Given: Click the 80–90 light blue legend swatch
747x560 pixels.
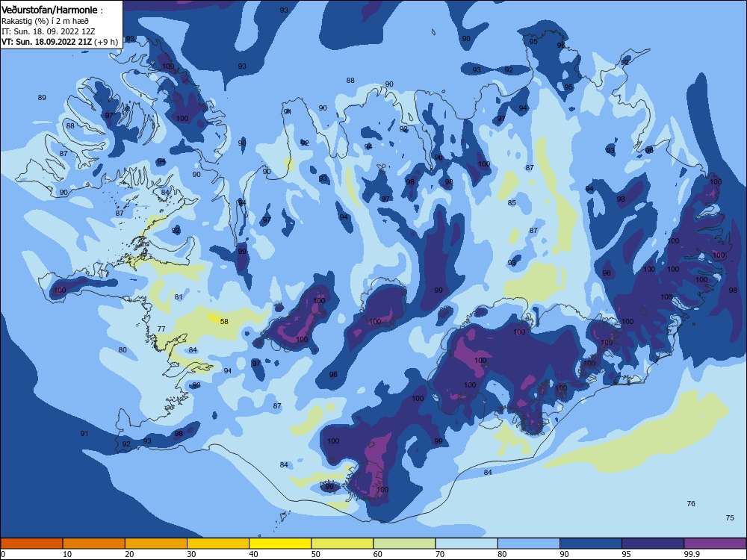Looking at the screenshot, I should point(529,544).
